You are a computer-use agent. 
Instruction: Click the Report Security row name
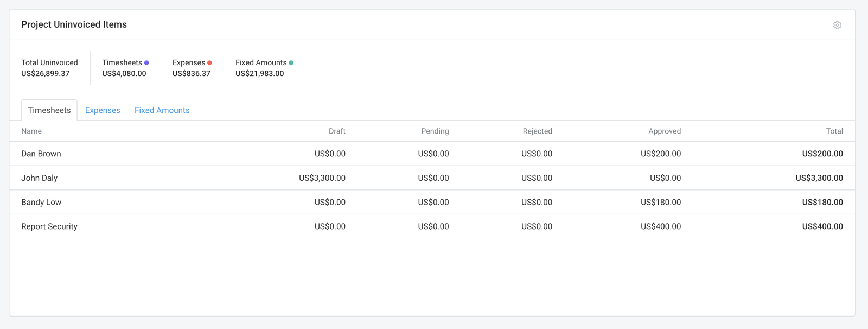tap(49, 226)
